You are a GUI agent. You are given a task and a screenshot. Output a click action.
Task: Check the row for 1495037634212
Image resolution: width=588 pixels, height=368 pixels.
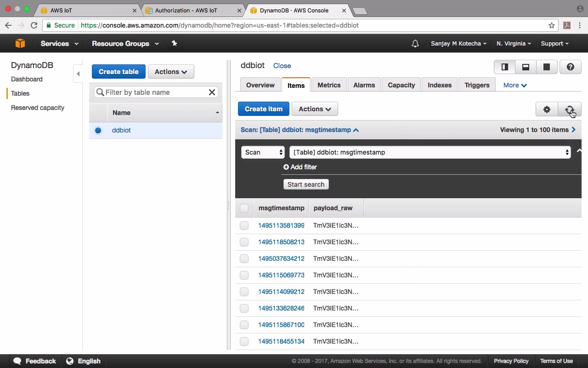point(244,259)
